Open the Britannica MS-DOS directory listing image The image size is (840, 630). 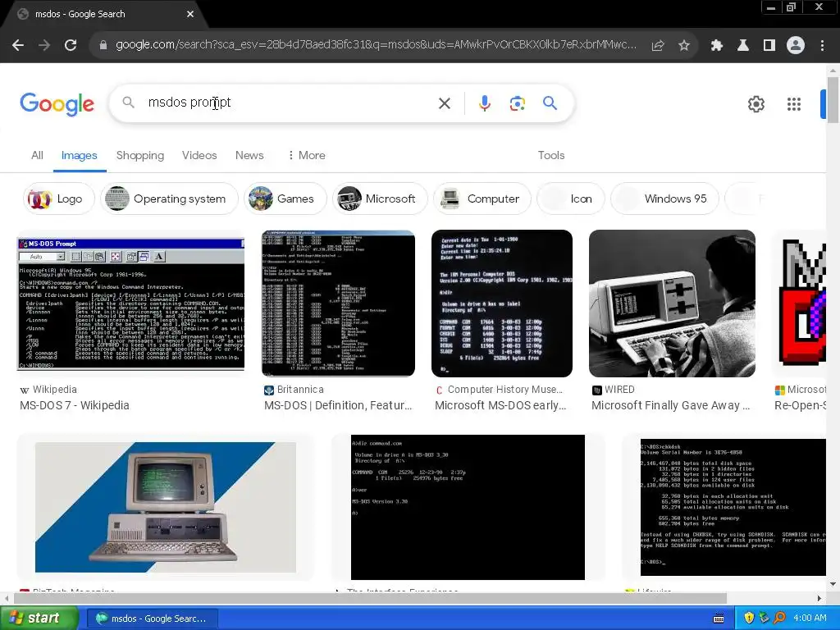338,304
